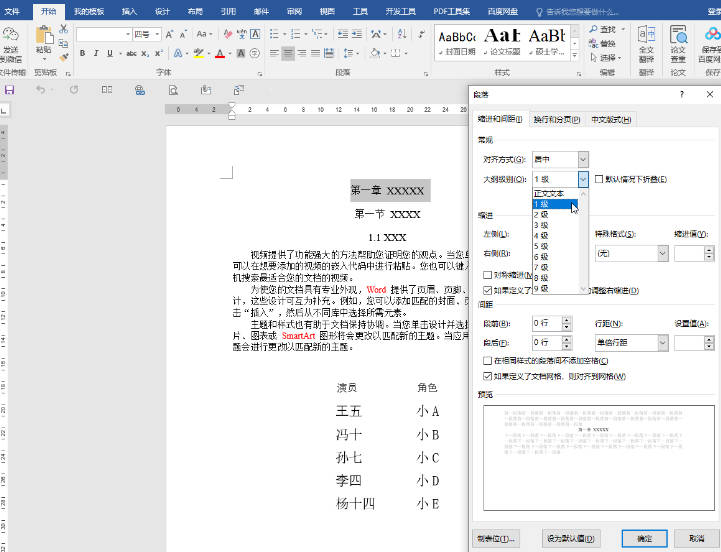Expand the styles gallery
721x552 pixels.
(x=575, y=56)
